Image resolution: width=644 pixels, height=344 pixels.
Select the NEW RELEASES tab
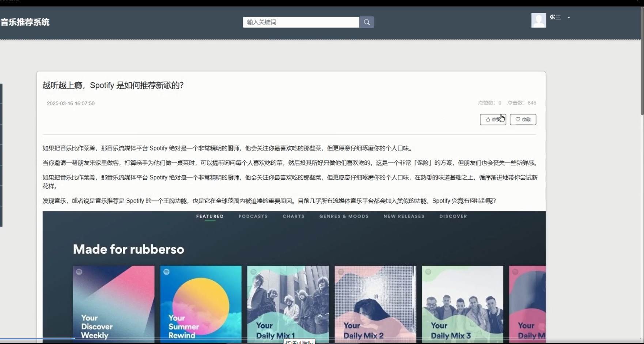click(x=404, y=216)
